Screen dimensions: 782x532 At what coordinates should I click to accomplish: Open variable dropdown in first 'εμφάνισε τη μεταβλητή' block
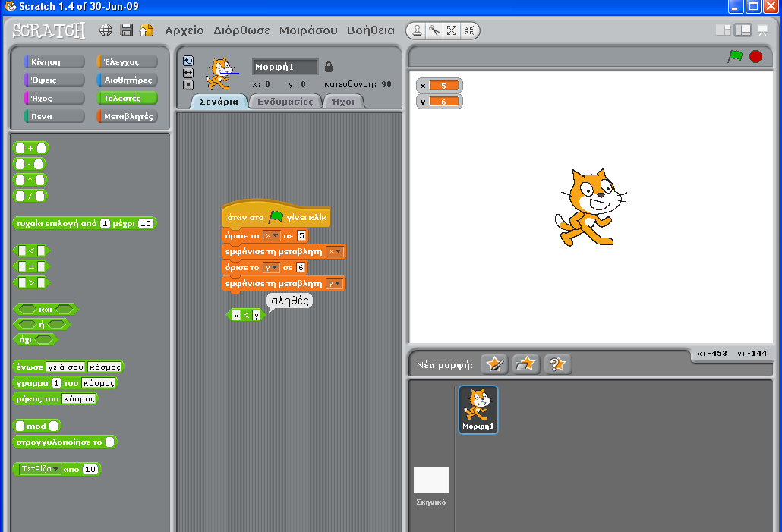pos(335,252)
